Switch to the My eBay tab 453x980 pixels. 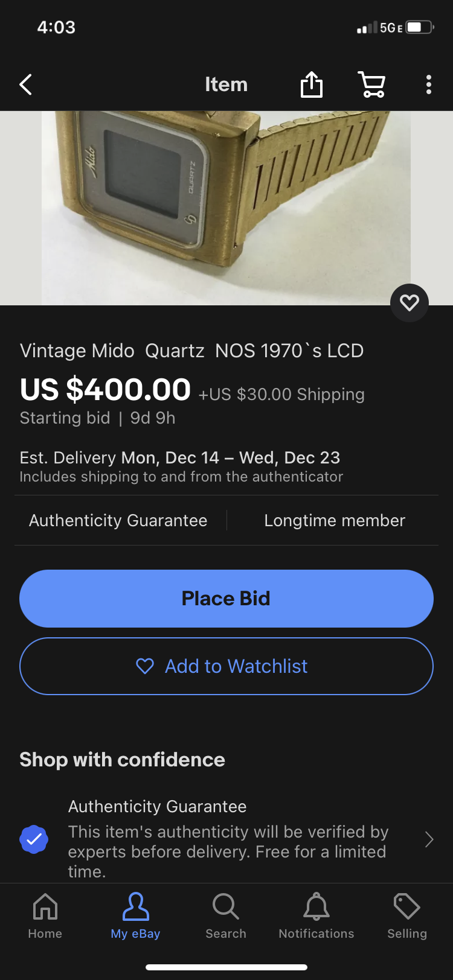135,916
